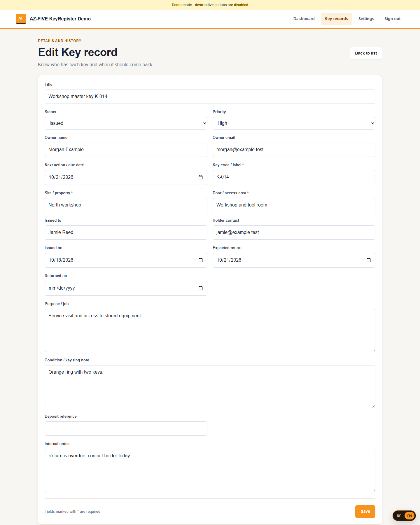Click the Sign out link
The height and width of the screenshot is (525, 420).
click(x=392, y=19)
